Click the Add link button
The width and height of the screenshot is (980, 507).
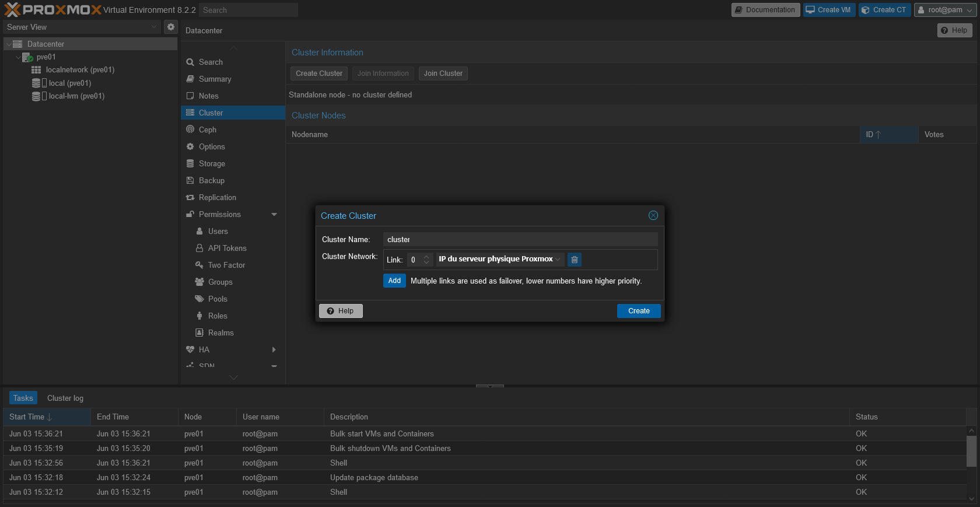tap(394, 281)
